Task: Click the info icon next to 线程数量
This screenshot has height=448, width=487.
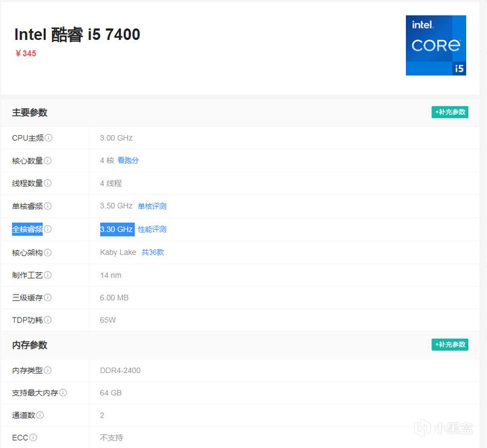Action: (47, 183)
